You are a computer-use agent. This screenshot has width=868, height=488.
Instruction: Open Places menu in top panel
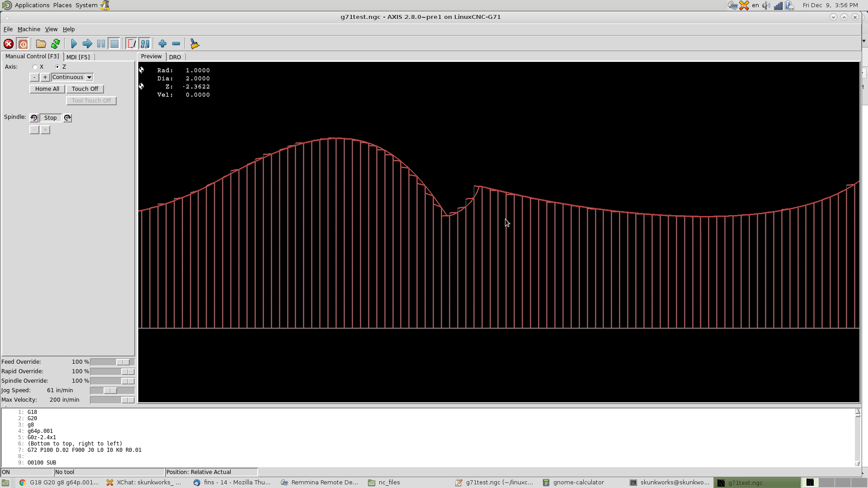pos(62,5)
